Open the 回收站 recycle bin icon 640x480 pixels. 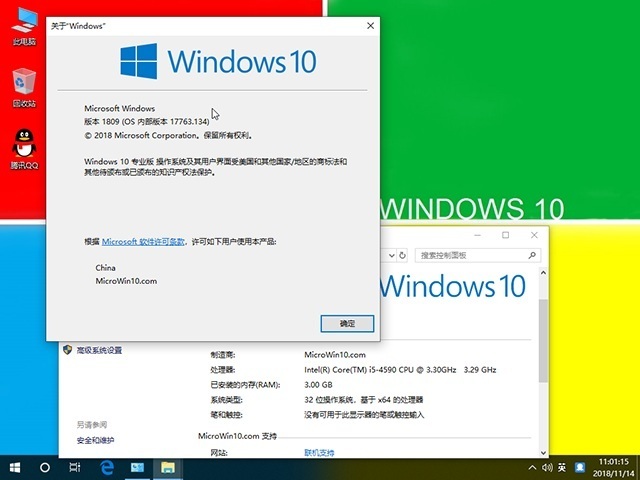(x=24, y=87)
